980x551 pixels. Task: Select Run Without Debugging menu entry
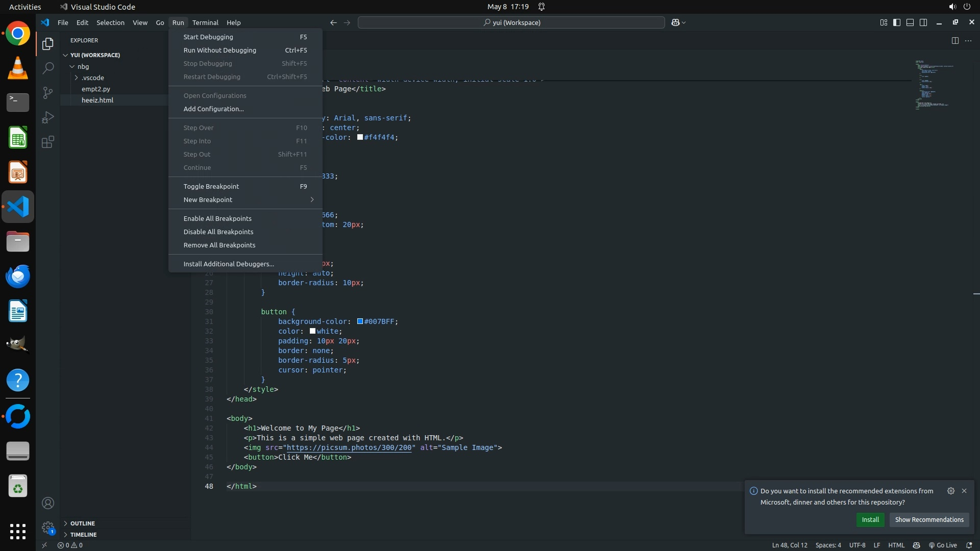click(x=220, y=50)
